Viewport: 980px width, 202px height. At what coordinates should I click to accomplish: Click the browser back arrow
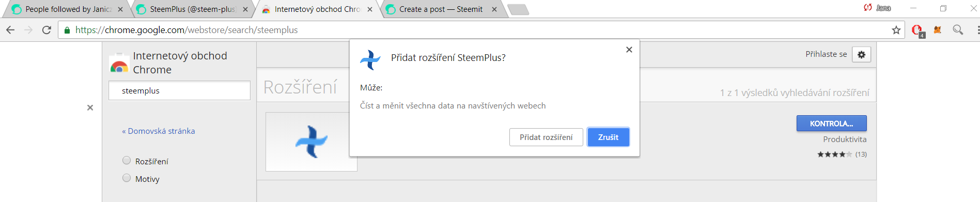tap(10, 30)
